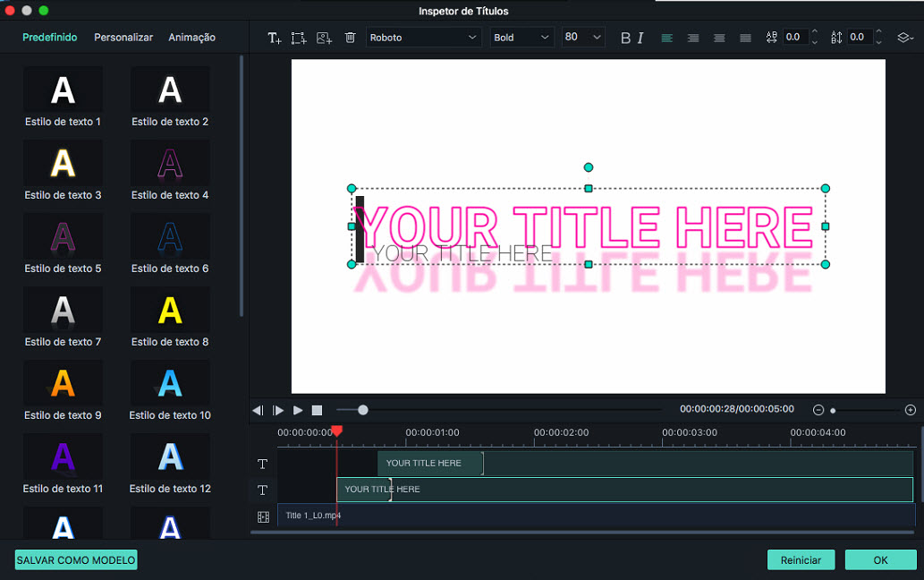Zoom out the timeline
Screen dimensions: 924x580
pos(818,410)
